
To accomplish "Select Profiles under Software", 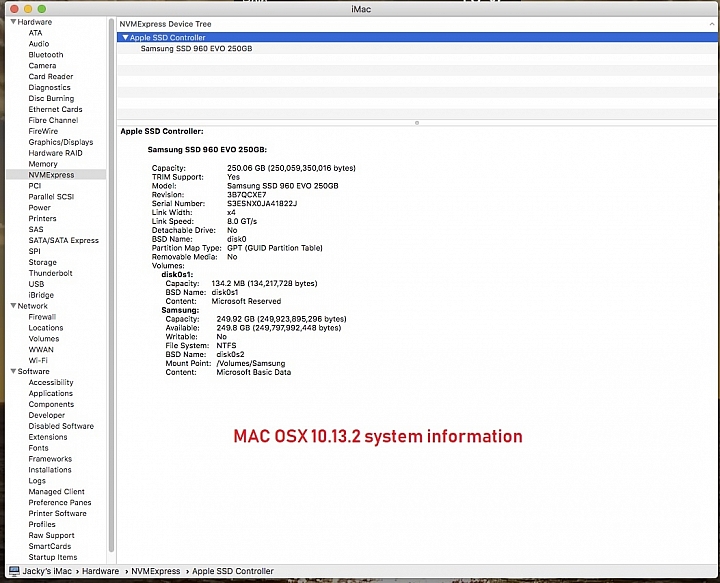I will (x=42, y=524).
